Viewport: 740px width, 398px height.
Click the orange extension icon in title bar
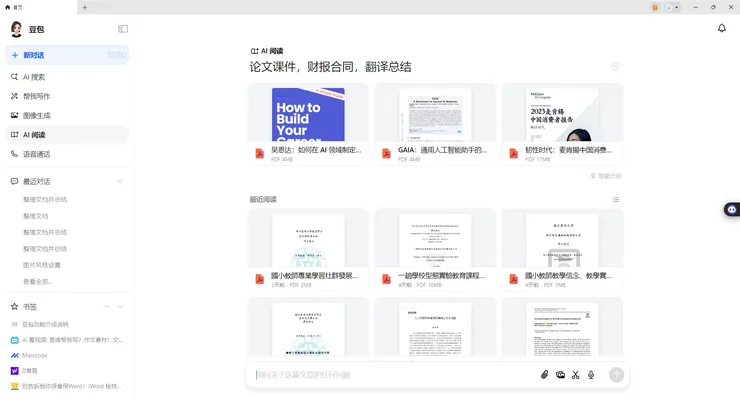click(x=655, y=7)
